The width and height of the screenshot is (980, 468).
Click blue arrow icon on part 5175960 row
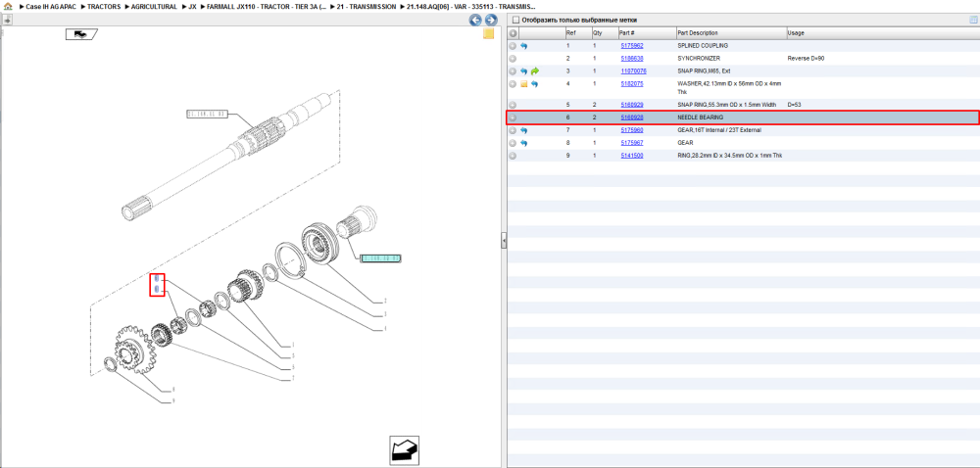tap(523, 130)
